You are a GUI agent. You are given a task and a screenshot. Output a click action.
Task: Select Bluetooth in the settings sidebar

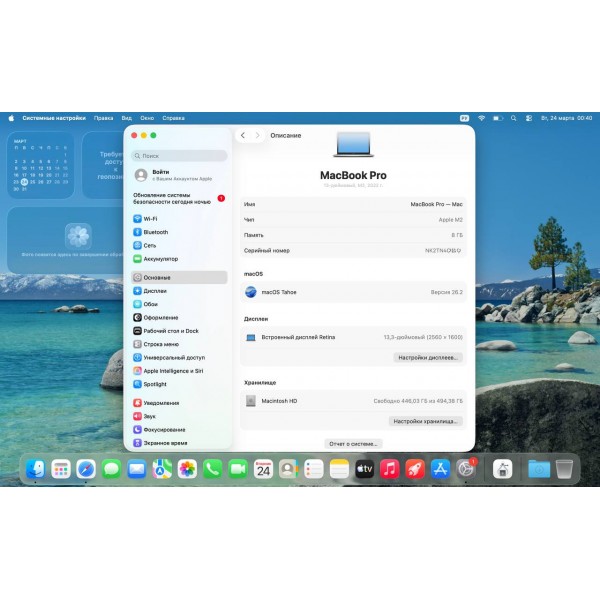[x=155, y=231]
